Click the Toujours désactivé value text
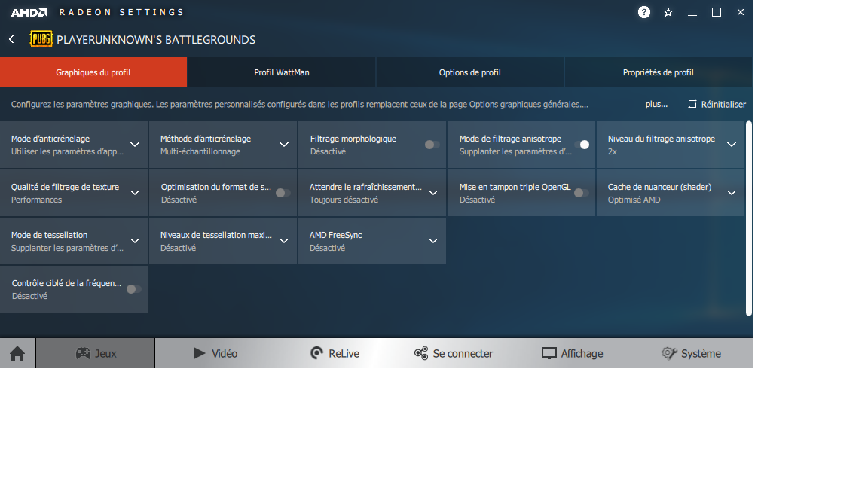The image size is (868, 488). pos(344,200)
